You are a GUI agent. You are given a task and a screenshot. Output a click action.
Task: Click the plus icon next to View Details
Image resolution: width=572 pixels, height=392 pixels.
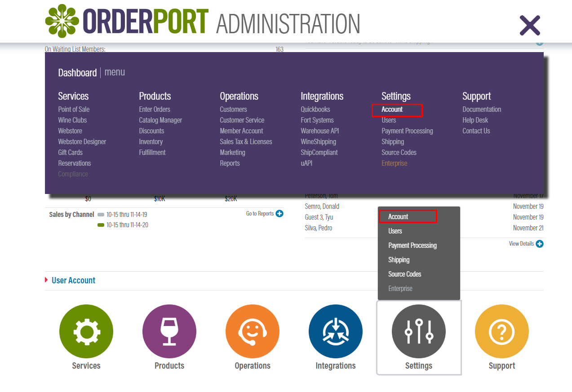point(540,244)
